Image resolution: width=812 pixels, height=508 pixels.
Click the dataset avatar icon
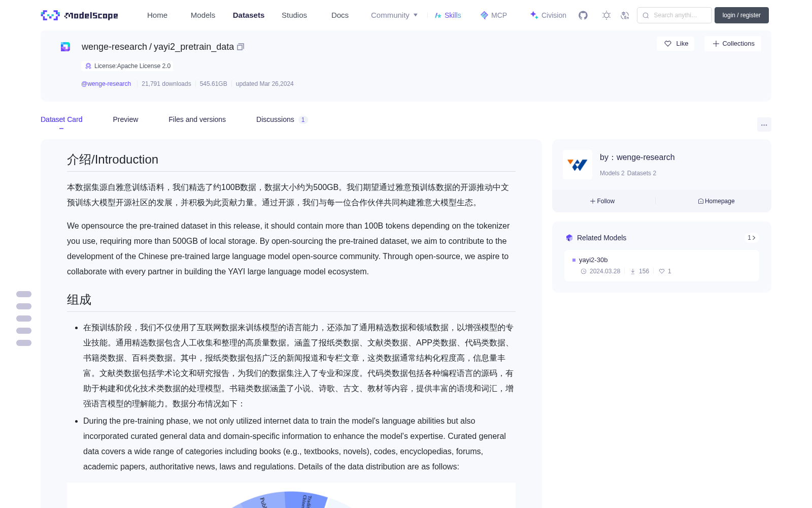[x=65, y=47]
